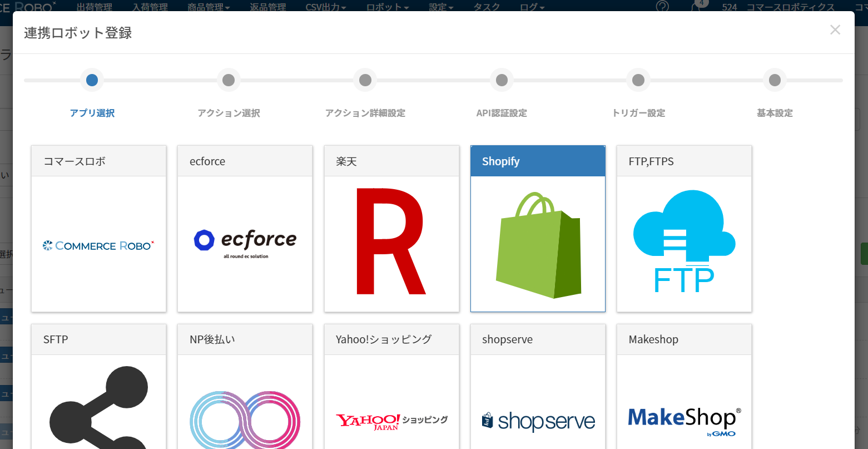Expand the ログ dropdown menu
Viewport: 868px width, 449px height.
[532, 7]
